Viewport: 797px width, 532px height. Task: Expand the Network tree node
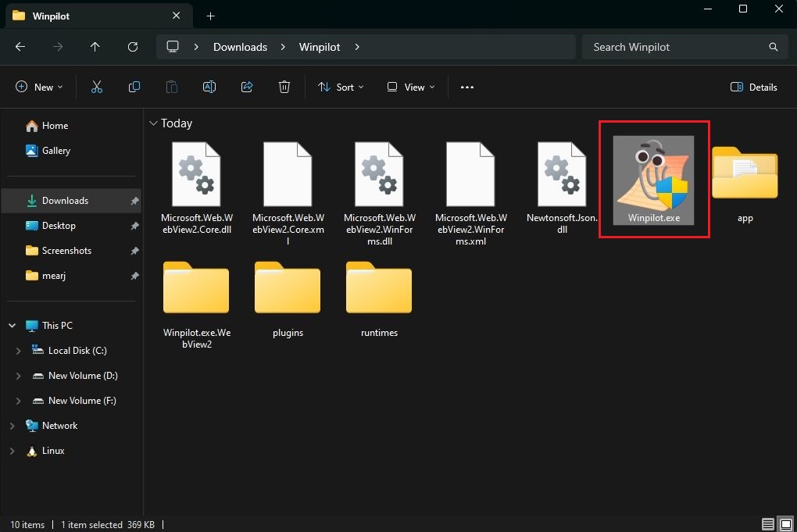[x=13, y=426]
